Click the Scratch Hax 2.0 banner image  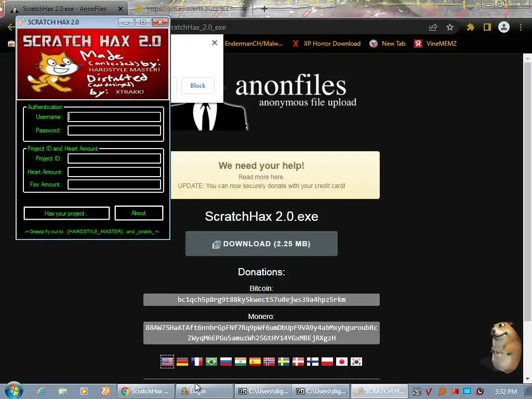coord(93,64)
